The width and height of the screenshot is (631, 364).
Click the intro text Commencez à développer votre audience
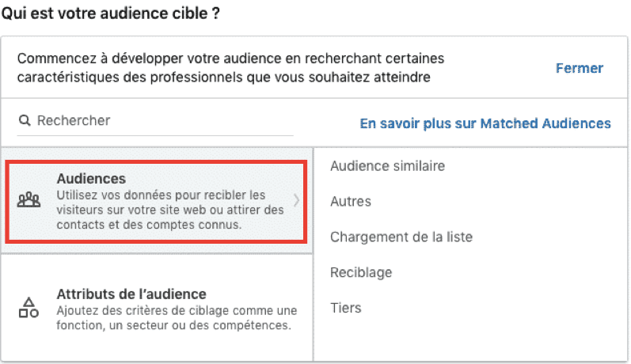(x=230, y=67)
